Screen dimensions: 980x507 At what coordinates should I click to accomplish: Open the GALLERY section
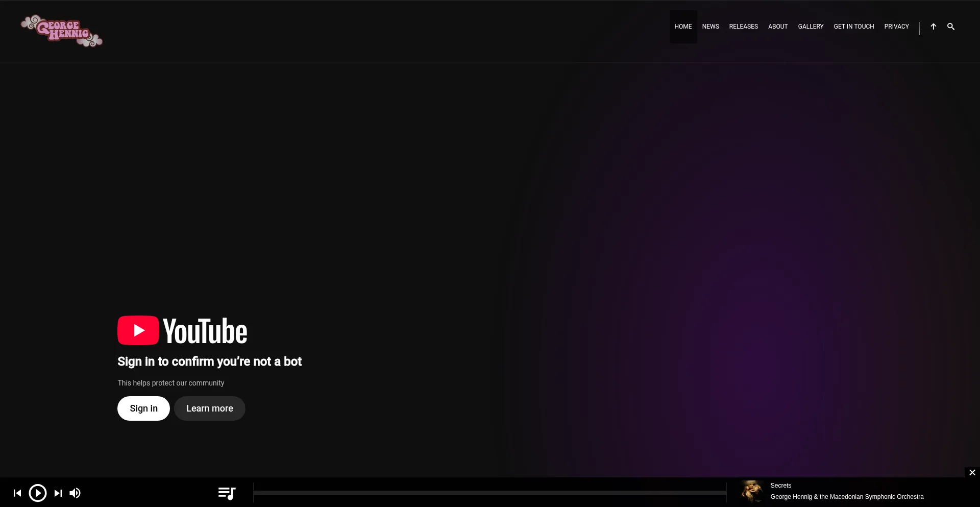pos(811,27)
